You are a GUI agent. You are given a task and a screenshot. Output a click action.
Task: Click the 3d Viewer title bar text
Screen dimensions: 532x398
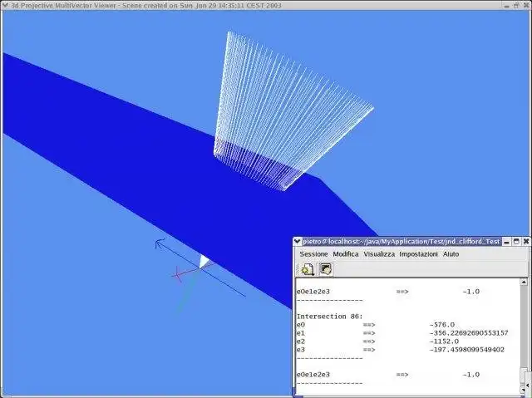tap(146, 6)
